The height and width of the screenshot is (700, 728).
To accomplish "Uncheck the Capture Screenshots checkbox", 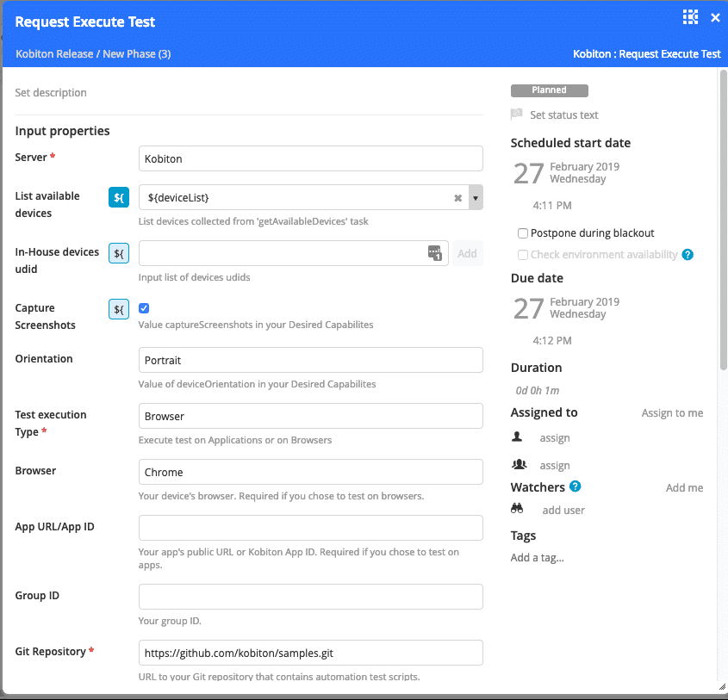I will pos(144,308).
